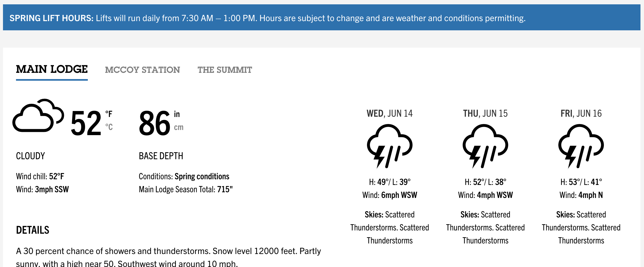Switch temperature to °F

[x=109, y=114]
